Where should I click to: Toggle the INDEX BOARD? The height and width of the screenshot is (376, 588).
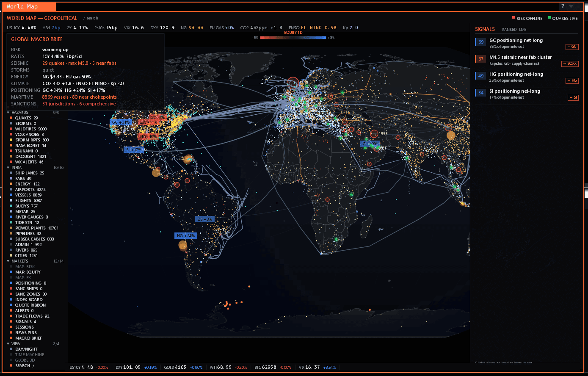(x=26, y=299)
